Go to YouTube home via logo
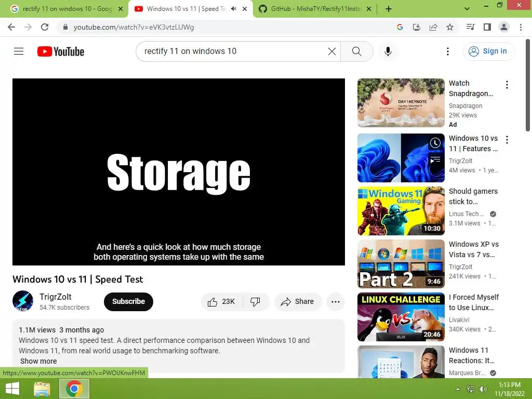The image size is (532, 399). tap(61, 51)
